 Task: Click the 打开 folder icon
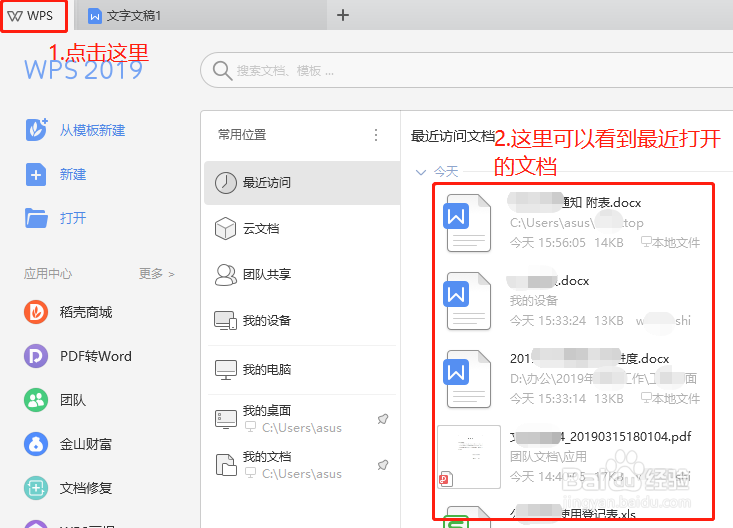[x=36, y=217]
